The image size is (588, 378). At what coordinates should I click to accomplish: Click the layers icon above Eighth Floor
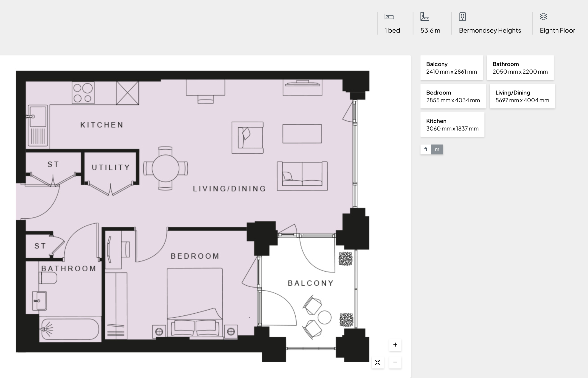coord(543,17)
